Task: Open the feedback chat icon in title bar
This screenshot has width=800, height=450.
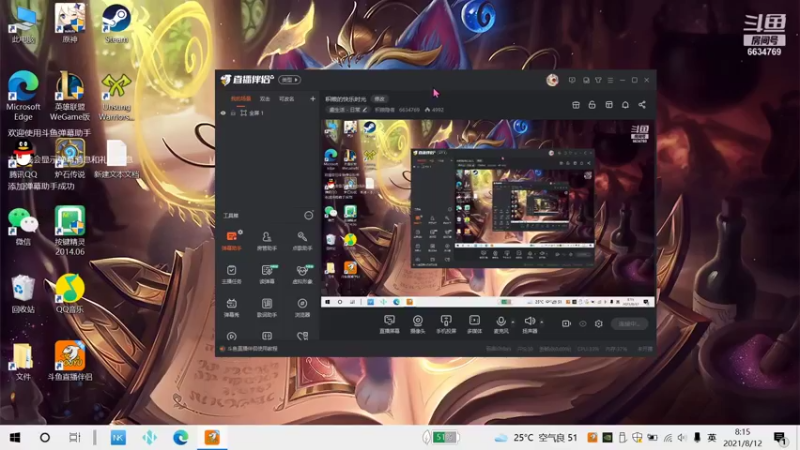Action: pyautogui.click(x=572, y=80)
